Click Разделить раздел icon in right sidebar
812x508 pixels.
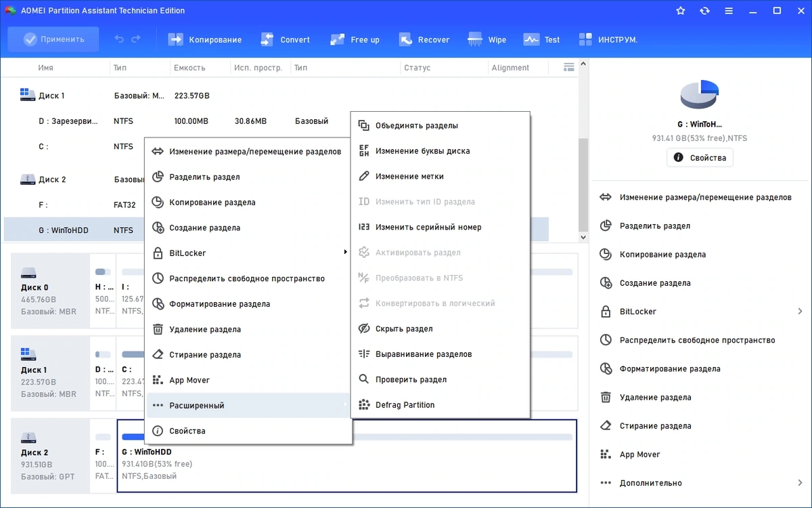[x=606, y=226]
